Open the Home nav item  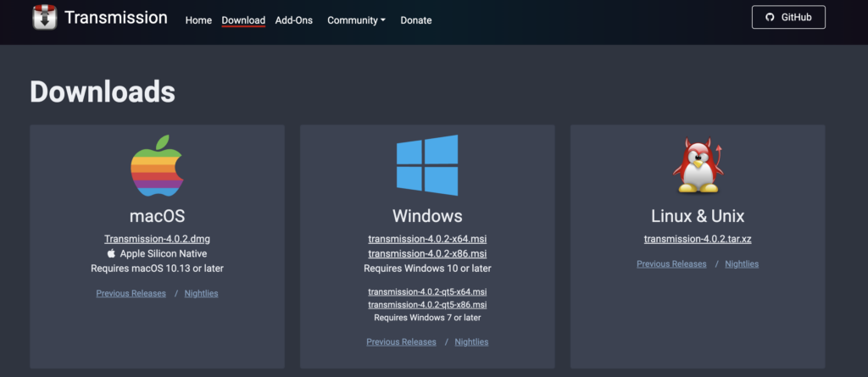[x=198, y=20]
